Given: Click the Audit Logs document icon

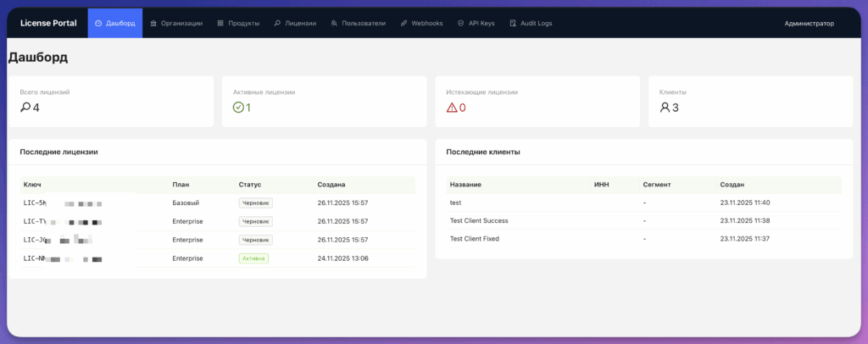Looking at the screenshot, I should (513, 24).
